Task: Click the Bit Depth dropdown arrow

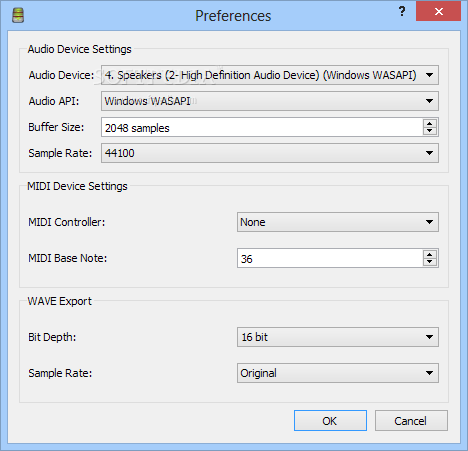Action: point(429,337)
